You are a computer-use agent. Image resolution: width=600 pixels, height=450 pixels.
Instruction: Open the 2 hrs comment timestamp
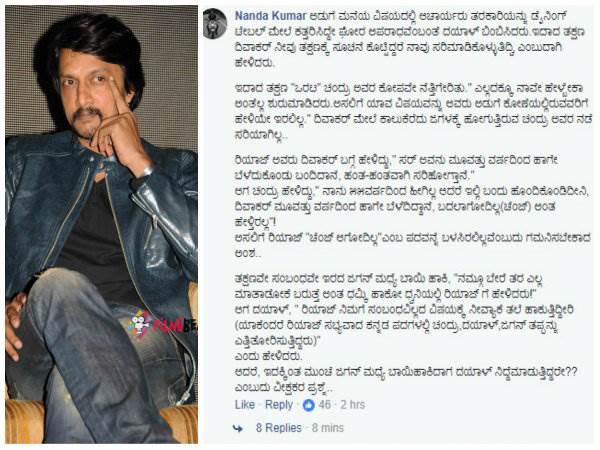pyautogui.click(x=353, y=405)
